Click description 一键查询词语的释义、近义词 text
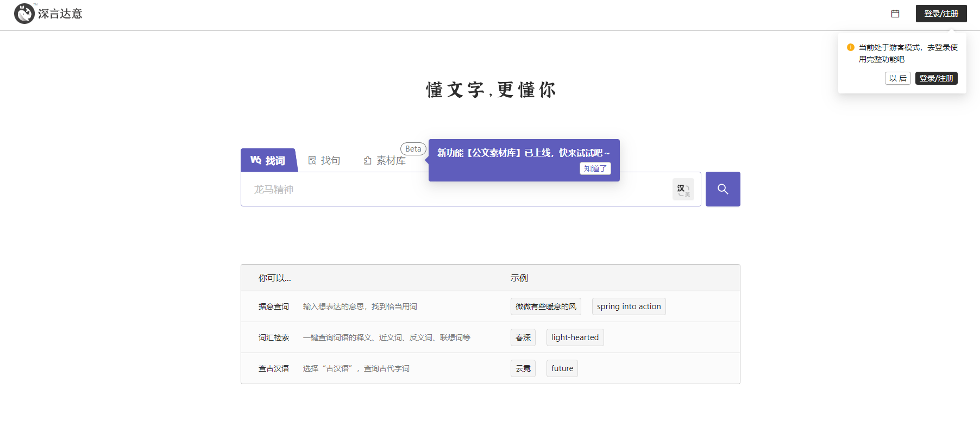The width and height of the screenshot is (980, 426). coord(387,337)
